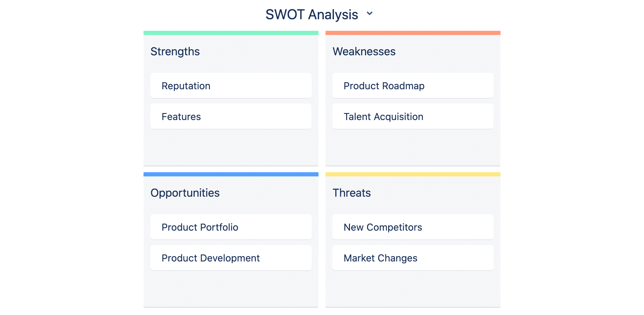Click the green Strengths color bar

pyautogui.click(x=231, y=33)
